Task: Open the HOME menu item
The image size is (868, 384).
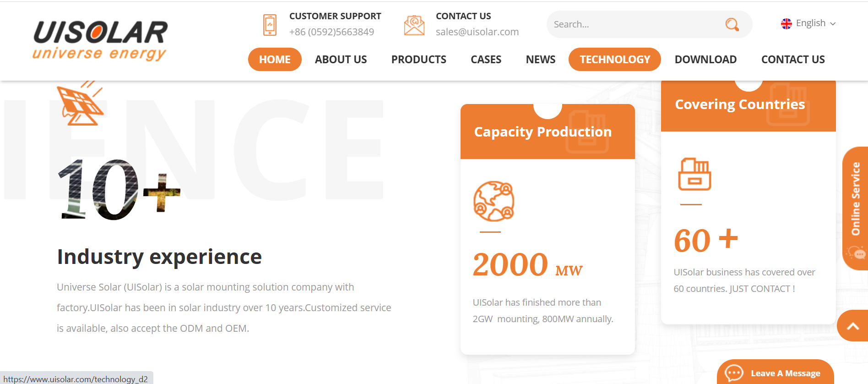Action: (275, 60)
